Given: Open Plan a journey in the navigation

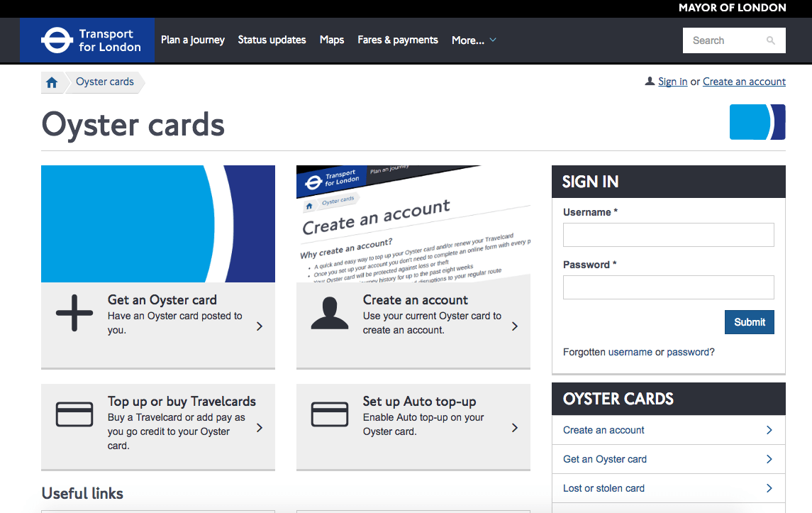Looking at the screenshot, I should click(x=193, y=40).
